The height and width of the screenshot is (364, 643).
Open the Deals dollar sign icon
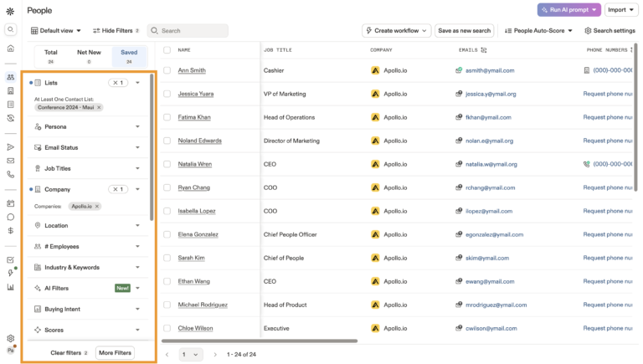tap(11, 230)
